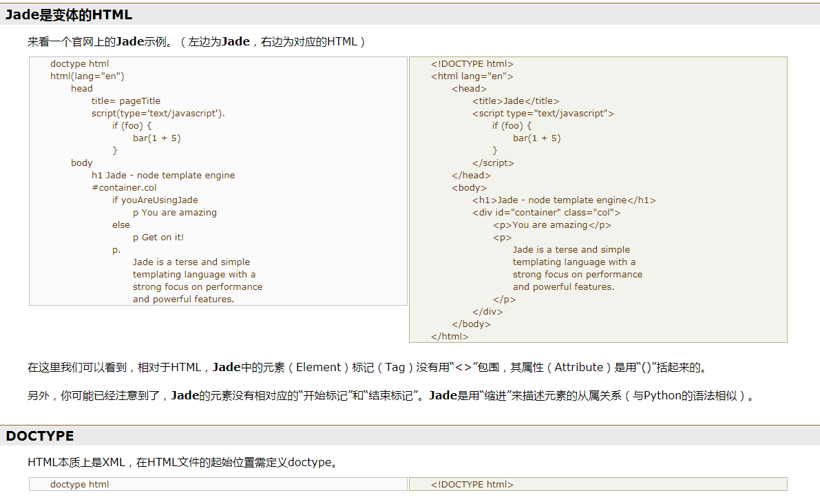
Task: Select the <script type="text/javascript"> line
Action: pos(543,114)
